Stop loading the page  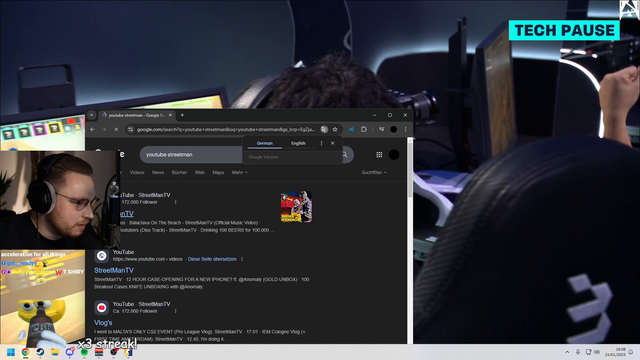[x=116, y=129]
